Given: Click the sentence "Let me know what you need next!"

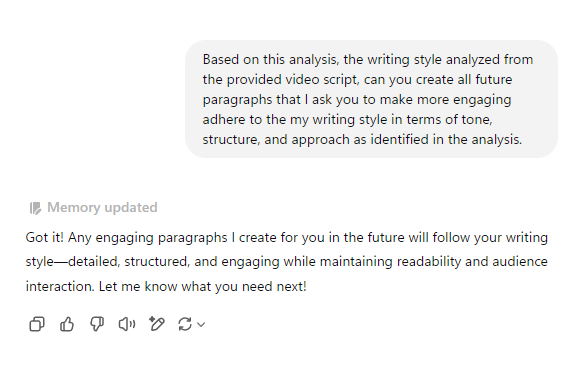Looking at the screenshot, I should (x=202, y=286).
